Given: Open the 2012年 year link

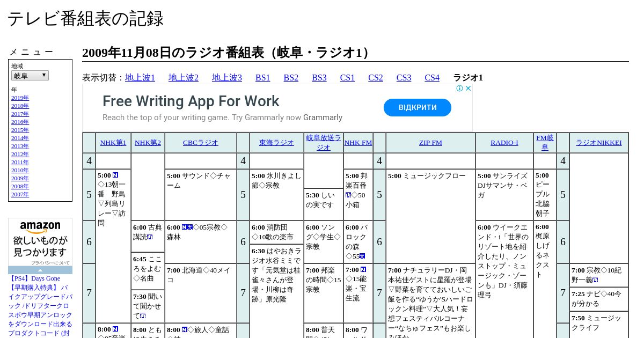Looking at the screenshot, I should (20, 154).
